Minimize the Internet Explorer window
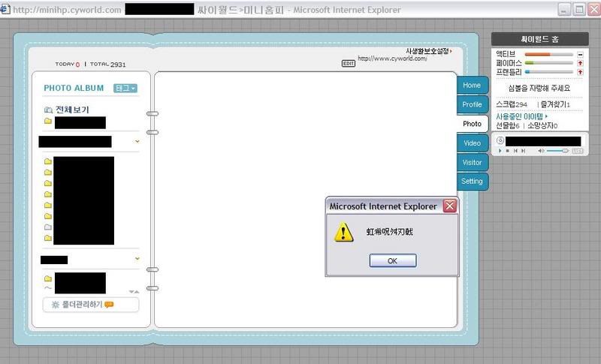Screen dimensions: 601x364 564,10
